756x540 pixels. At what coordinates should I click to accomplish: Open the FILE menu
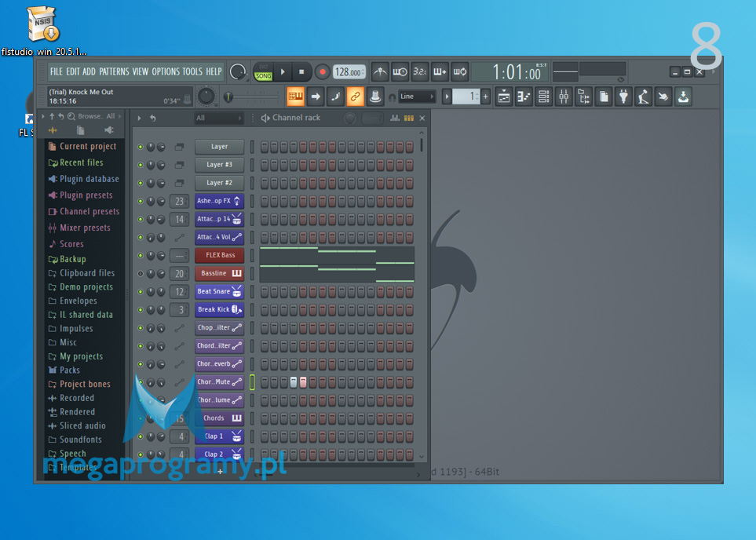point(57,72)
